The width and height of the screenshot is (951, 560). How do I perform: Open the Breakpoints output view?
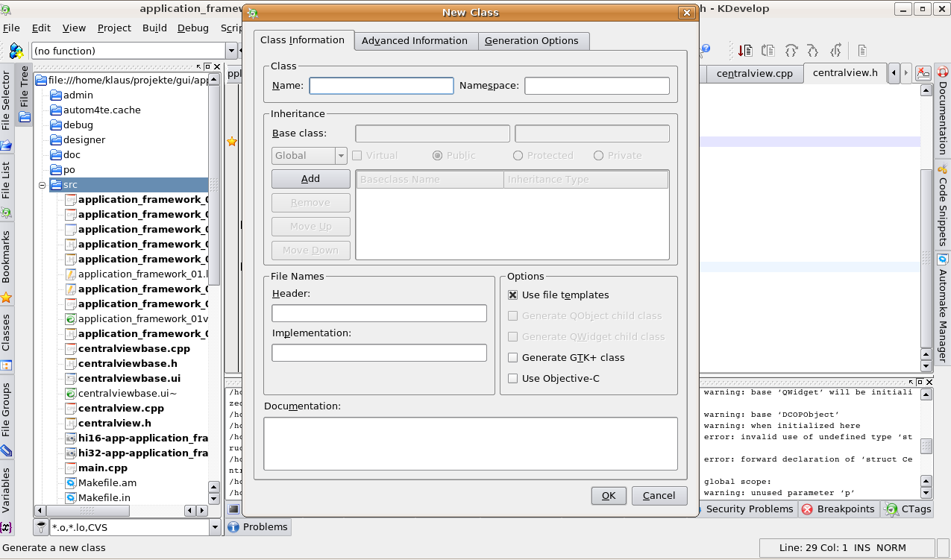point(838,509)
